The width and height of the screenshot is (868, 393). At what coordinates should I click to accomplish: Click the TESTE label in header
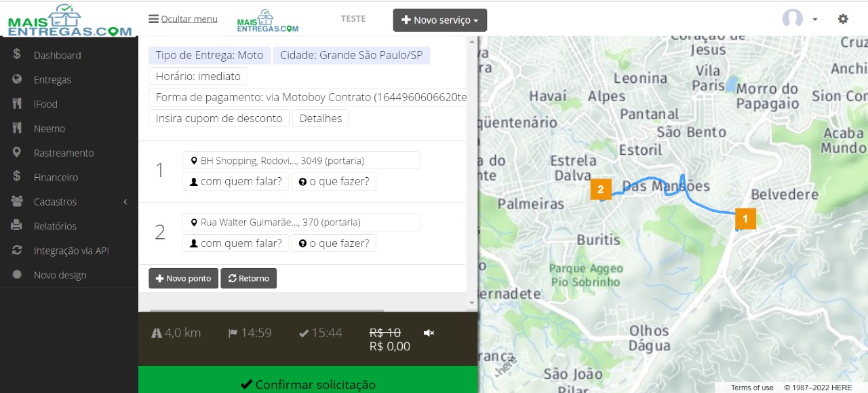[x=353, y=19]
